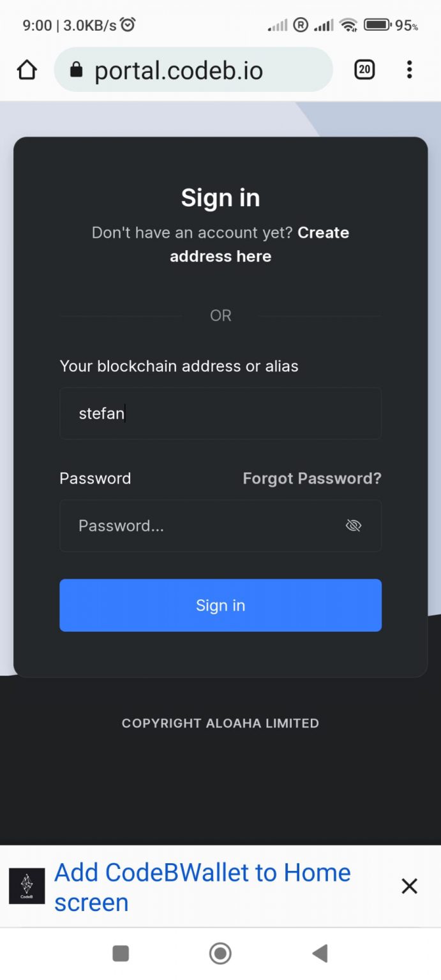Screen dimensions: 441x980
Task: Tap the Wi-Fi icon in status bar
Action: pos(348,26)
